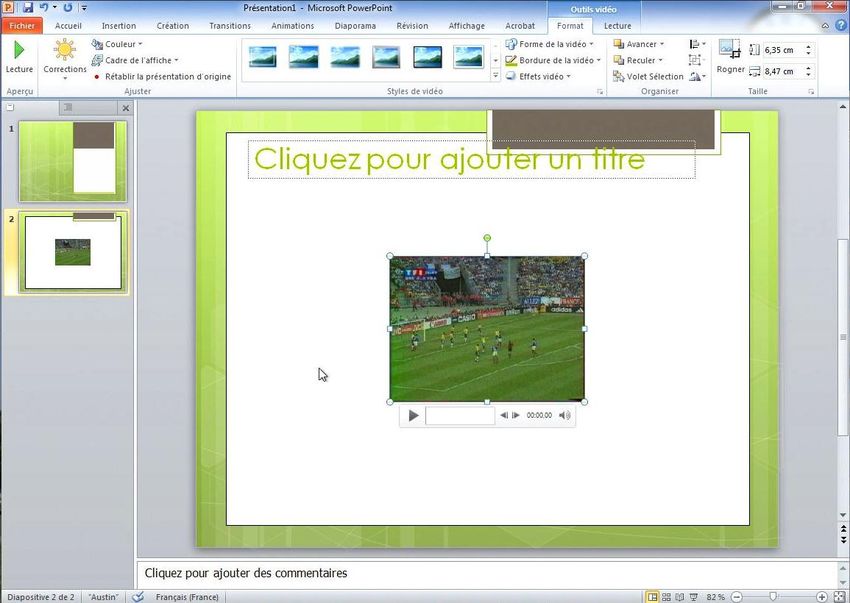Viewport: 850px width, 603px height.
Task: Open the Fichier tab
Action: [22, 26]
